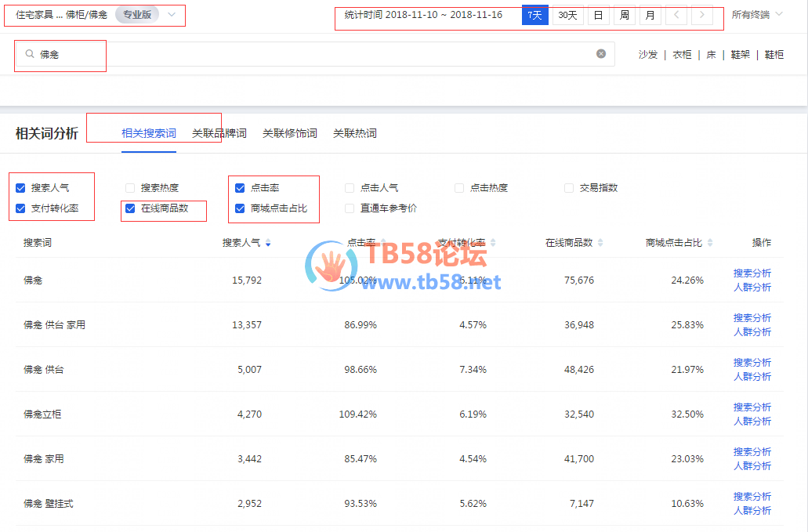
Task: Click the 75,676 online products value
Action: tap(579, 280)
